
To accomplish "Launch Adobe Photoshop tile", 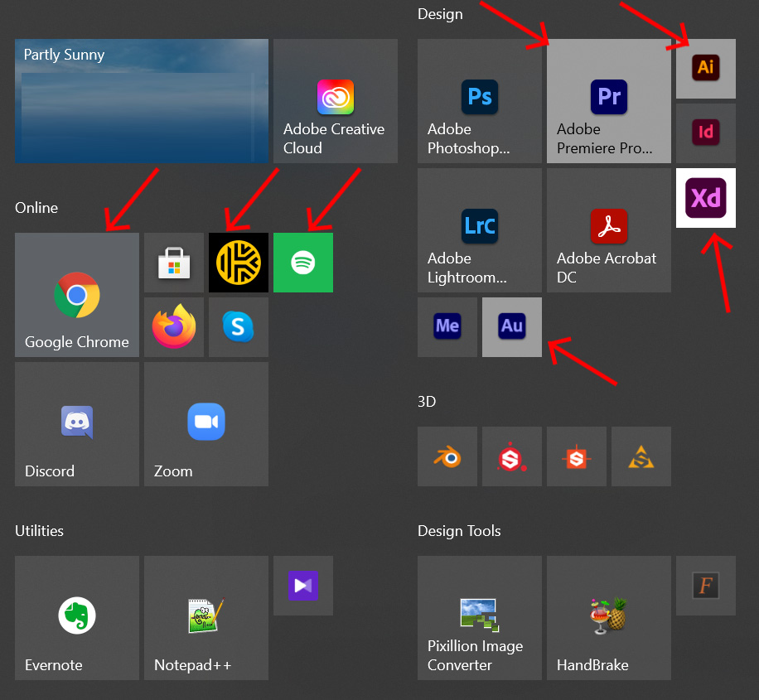I will 480,101.
